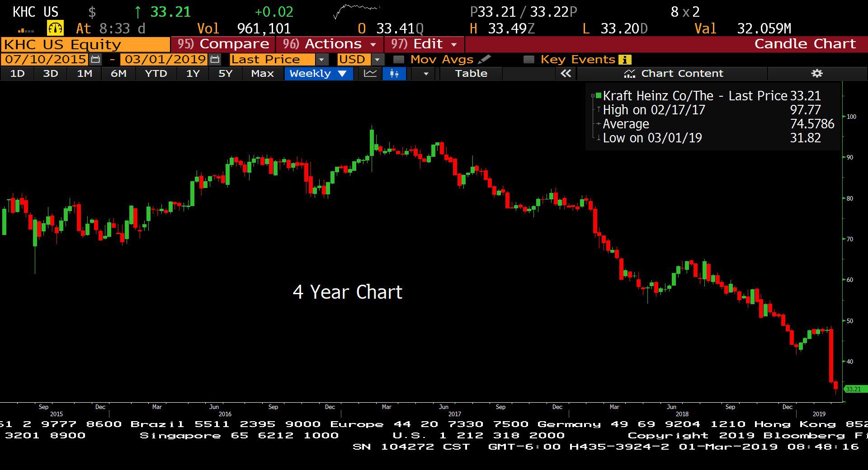Click the green Kraft Heinz legend marker
This screenshot has width=868, height=470.
599,95
